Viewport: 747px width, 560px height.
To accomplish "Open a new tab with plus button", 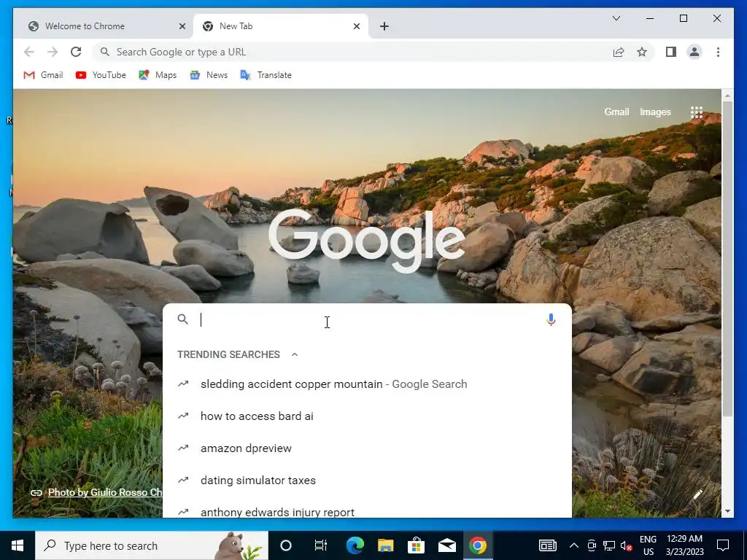I will (384, 26).
